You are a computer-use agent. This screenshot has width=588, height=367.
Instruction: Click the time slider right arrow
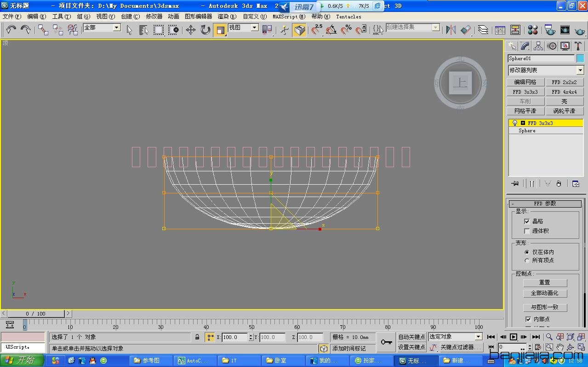point(68,313)
